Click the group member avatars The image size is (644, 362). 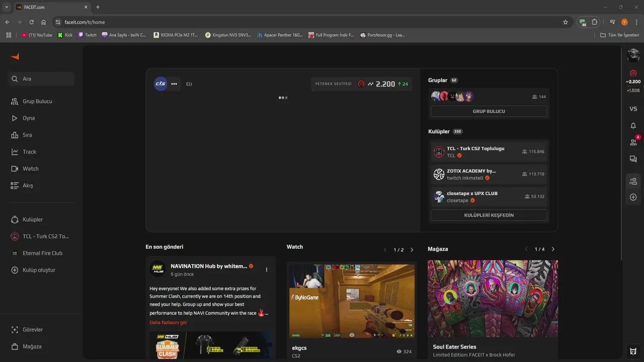[452, 97]
